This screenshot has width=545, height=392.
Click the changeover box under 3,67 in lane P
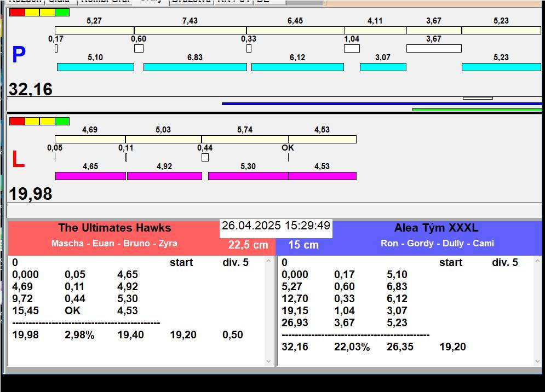point(433,48)
